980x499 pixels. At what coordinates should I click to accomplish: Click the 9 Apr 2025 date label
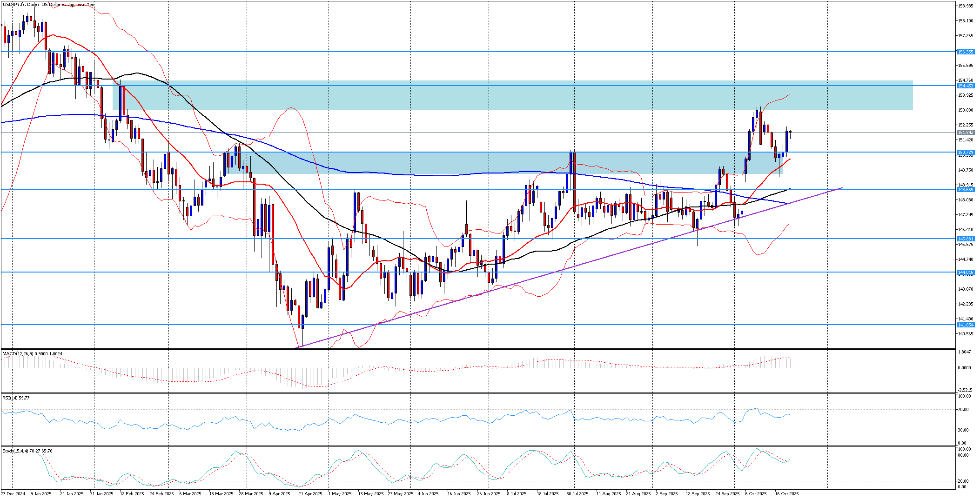point(279,494)
